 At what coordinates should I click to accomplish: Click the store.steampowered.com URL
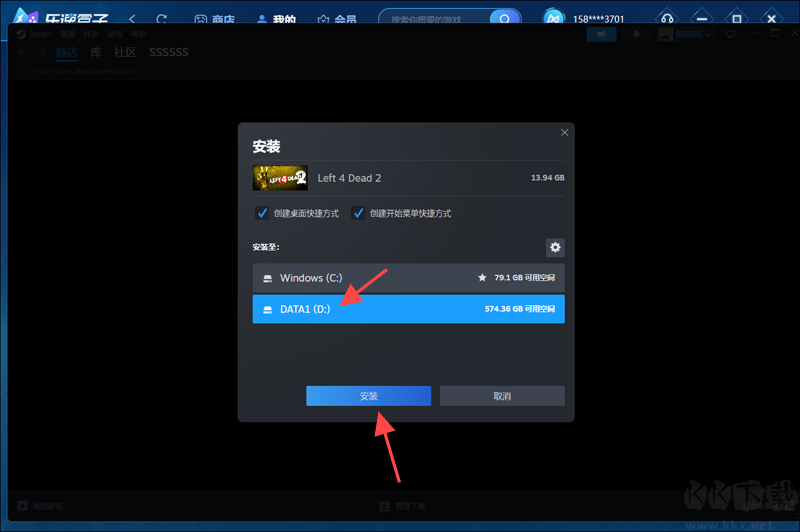86,70
